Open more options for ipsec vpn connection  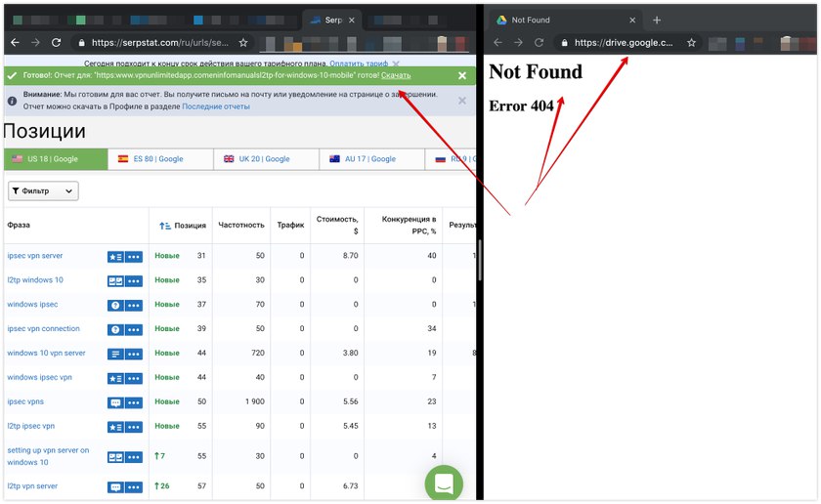click(x=134, y=330)
